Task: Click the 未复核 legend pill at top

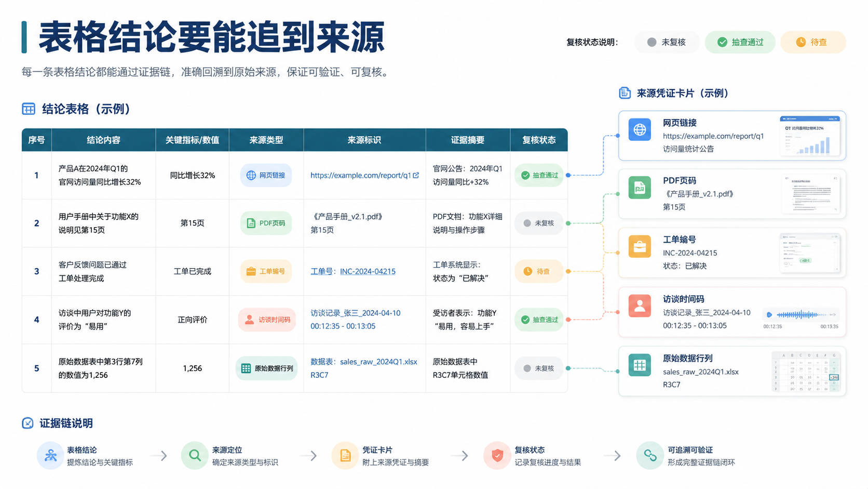Action: (667, 42)
